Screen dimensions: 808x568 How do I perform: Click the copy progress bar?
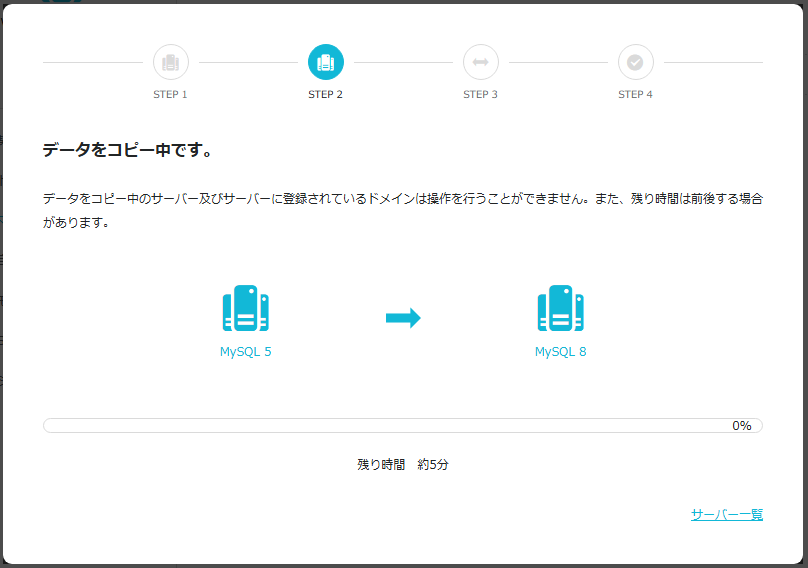[x=403, y=426]
